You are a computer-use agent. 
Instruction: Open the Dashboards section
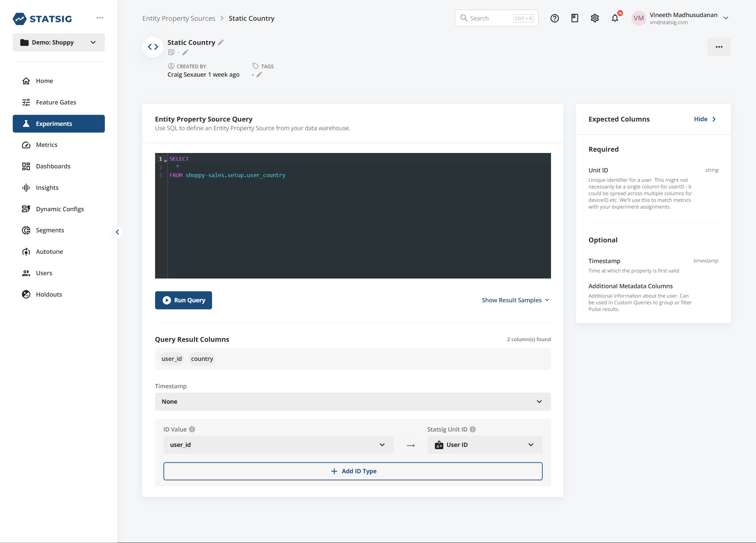click(53, 166)
